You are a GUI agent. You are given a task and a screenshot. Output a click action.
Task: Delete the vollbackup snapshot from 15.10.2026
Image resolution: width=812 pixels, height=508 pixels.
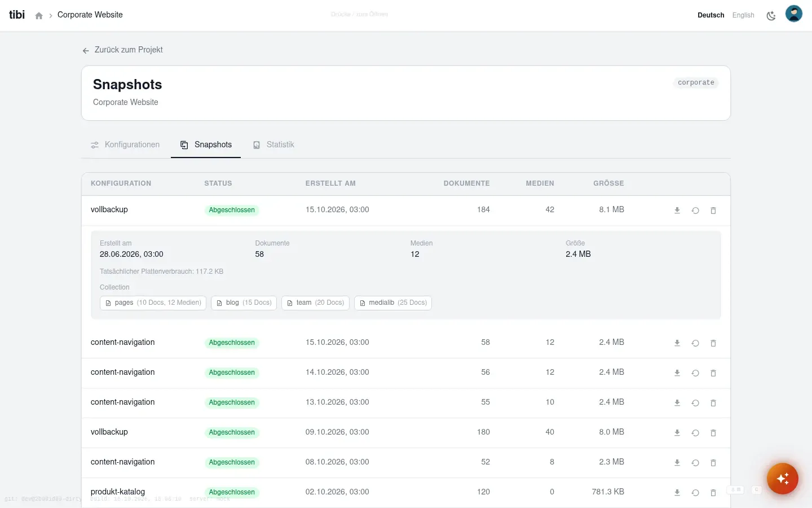pos(713,210)
